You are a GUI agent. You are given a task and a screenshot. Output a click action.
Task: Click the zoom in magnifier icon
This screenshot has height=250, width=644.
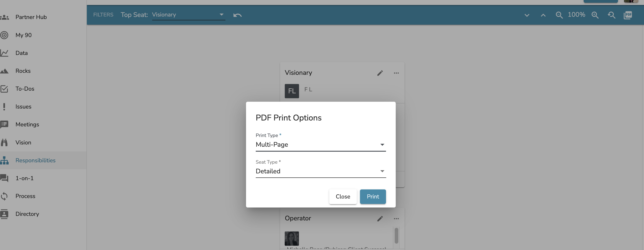pyautogui.click(x=595, y=15)
